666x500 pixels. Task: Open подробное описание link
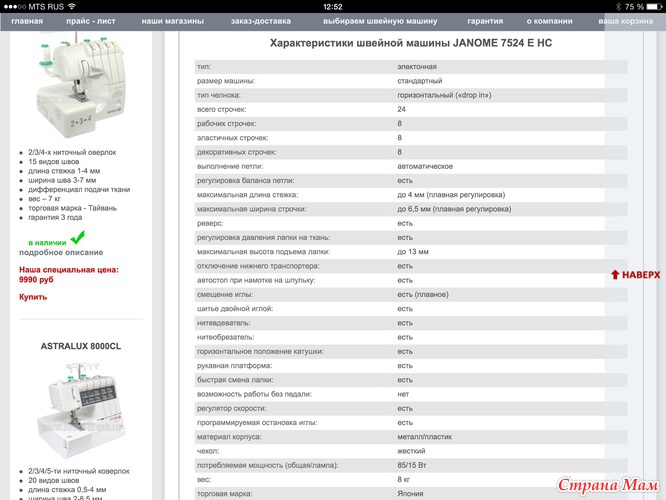coord(61,252)
